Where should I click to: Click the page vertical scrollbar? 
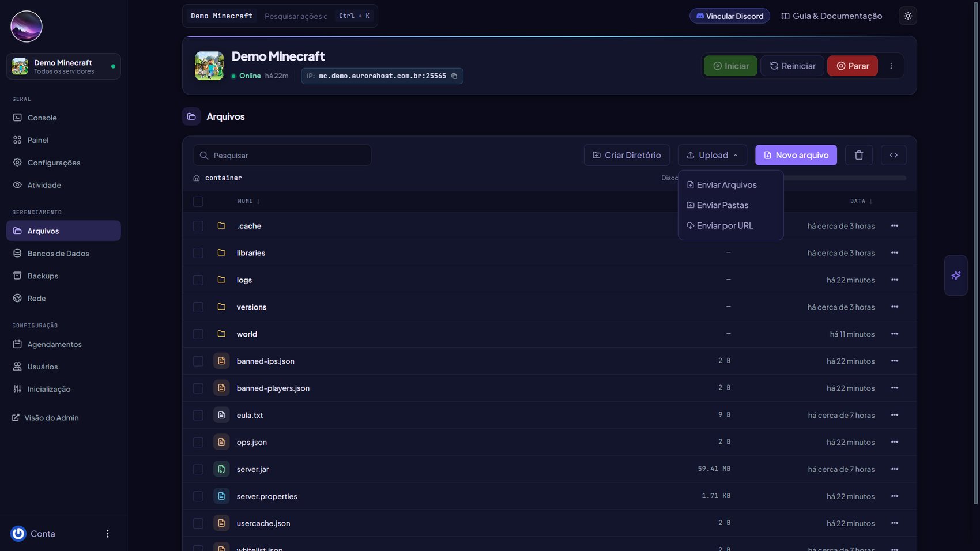click(x=976, y=254)
